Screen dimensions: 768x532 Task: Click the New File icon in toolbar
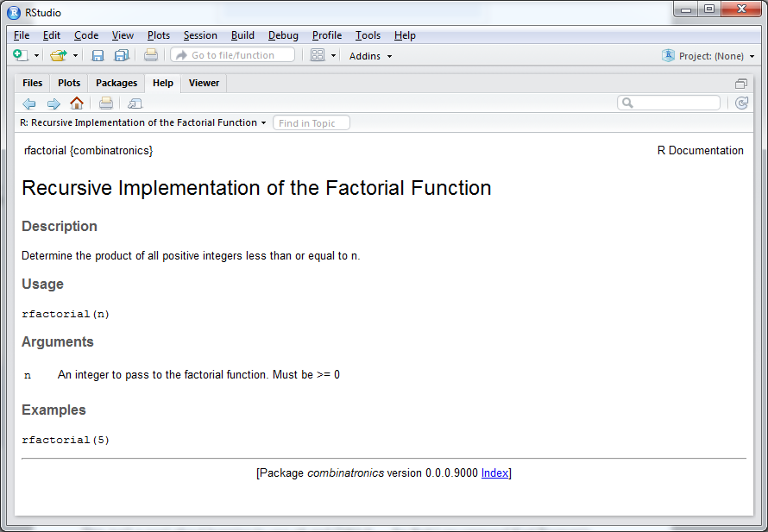pos(21,55)
